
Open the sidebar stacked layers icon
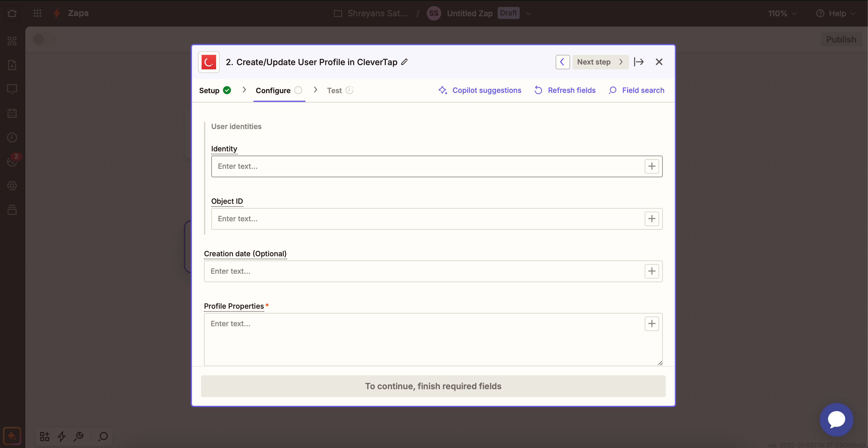point(12,210)
